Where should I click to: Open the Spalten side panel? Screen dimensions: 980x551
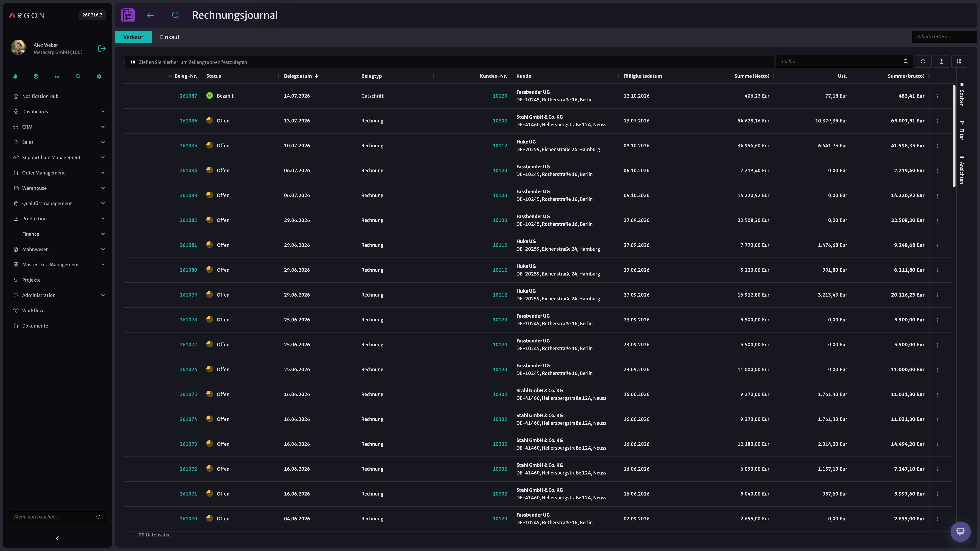(x=962, y=94)
